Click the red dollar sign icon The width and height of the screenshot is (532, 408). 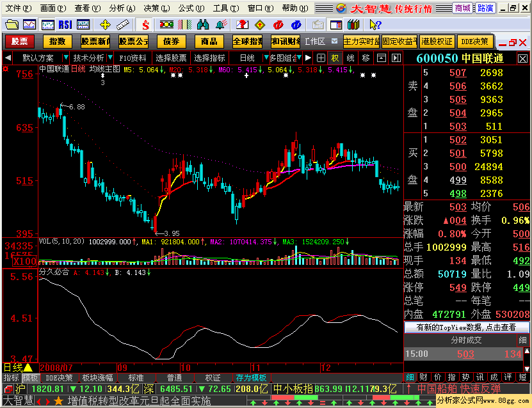click(145, 25)
